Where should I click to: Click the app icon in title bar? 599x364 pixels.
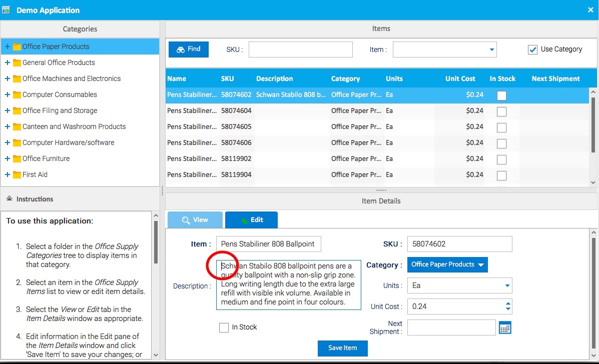point(6,10)
